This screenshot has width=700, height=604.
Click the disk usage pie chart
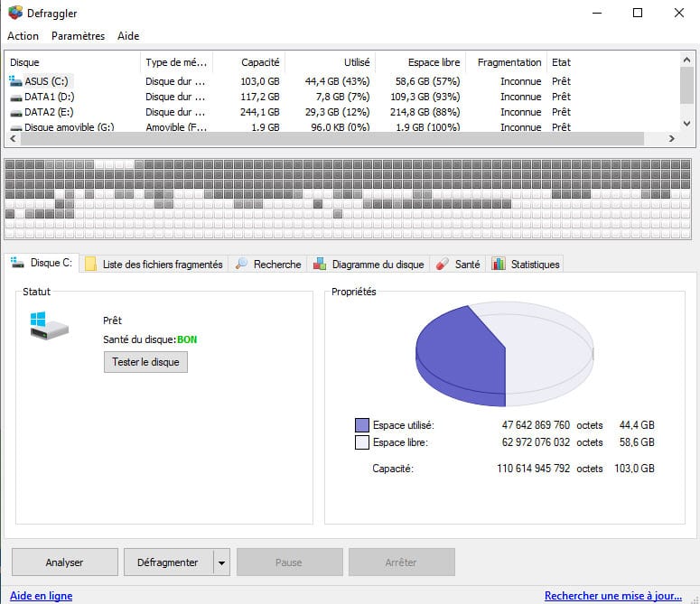click(x=505, y=354)
